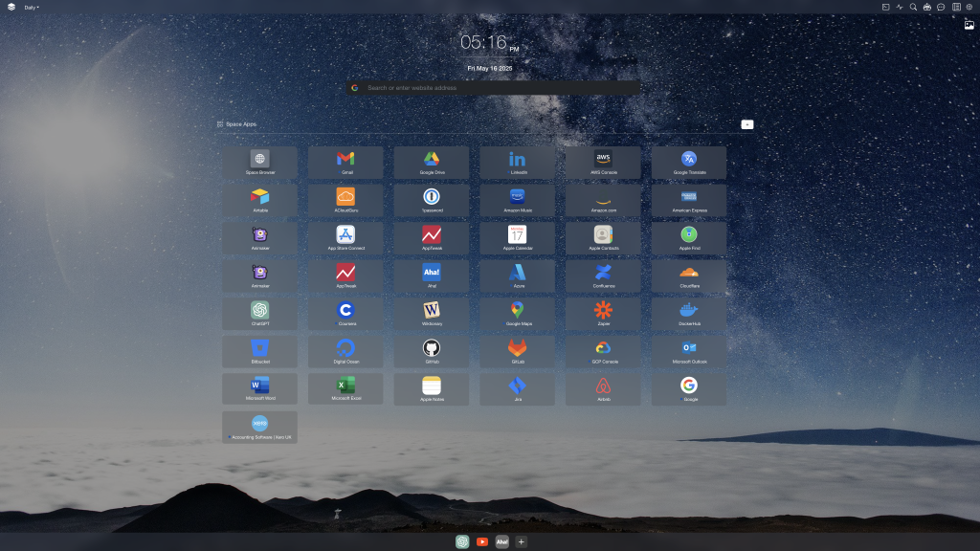The height and width of the screenshot is (551, 980).
Task: Launch the GCP Console tile
Action: (603, 352)
